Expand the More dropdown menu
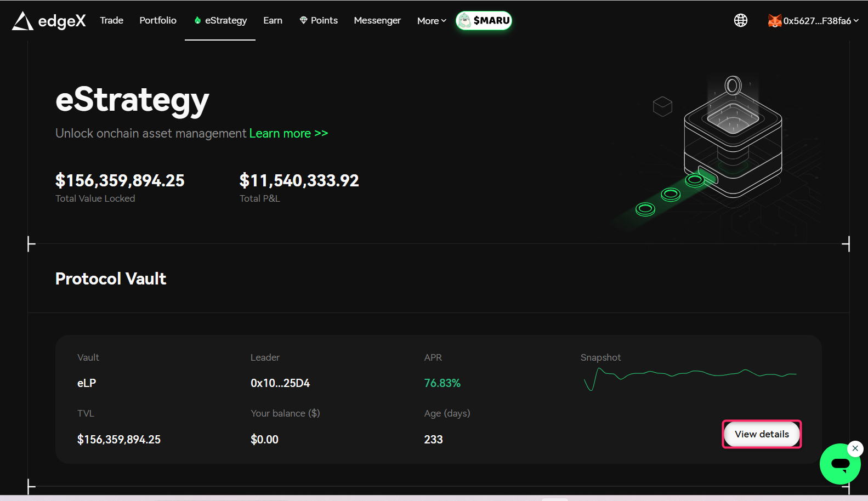Viewport: 868px width, 501px height. click(432, 21)
